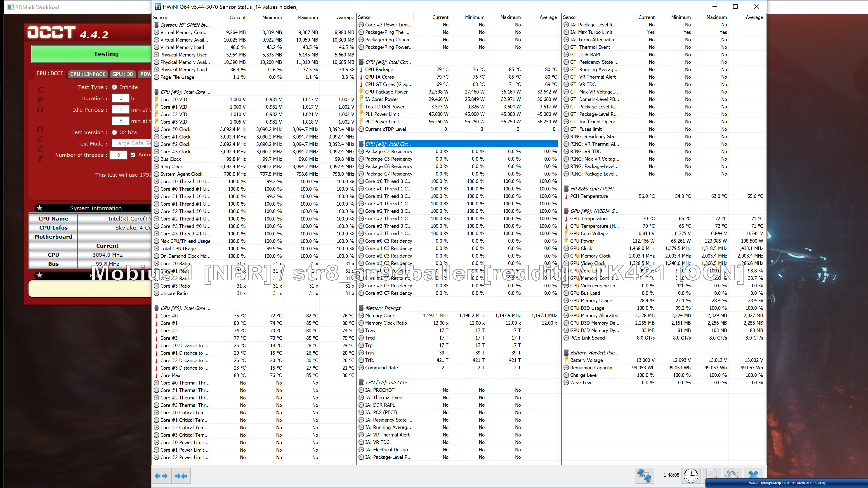This screenshot has height=488, width=868.
Task: Click the circle icon beside Memory Clock
Action: (x=361, y=315)
